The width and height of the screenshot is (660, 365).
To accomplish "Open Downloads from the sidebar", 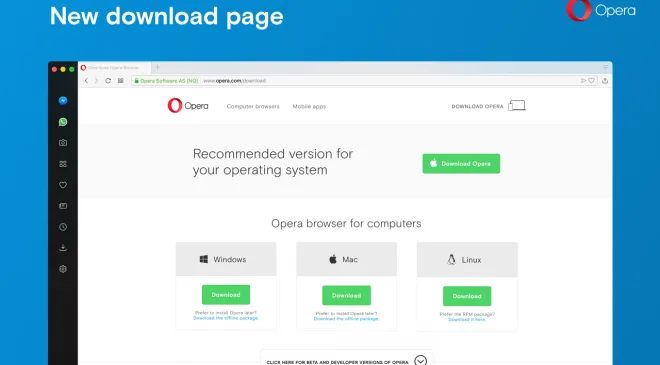I will coord(63,248).
